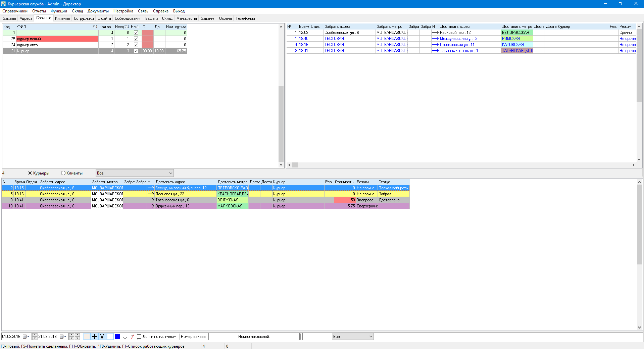This screenshot has height=349, width=644.
Task: Click arrow icon in Международная ул., 2 row
Action: [x=435, y=39]
